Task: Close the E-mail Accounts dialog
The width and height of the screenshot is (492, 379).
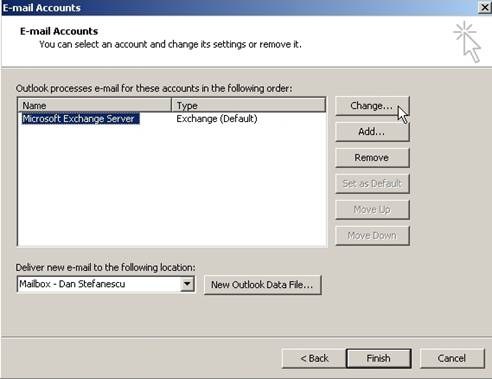Action: 484,7
